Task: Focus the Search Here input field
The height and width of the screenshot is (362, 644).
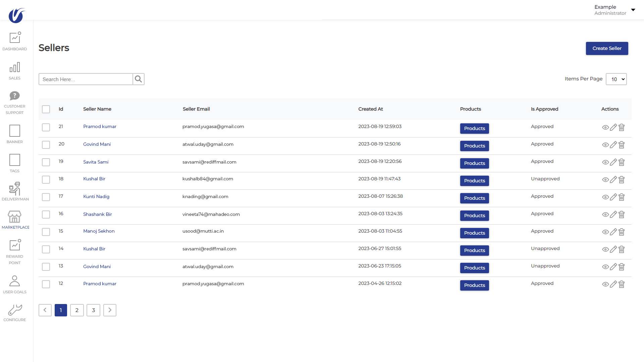Action: [86, 79]
